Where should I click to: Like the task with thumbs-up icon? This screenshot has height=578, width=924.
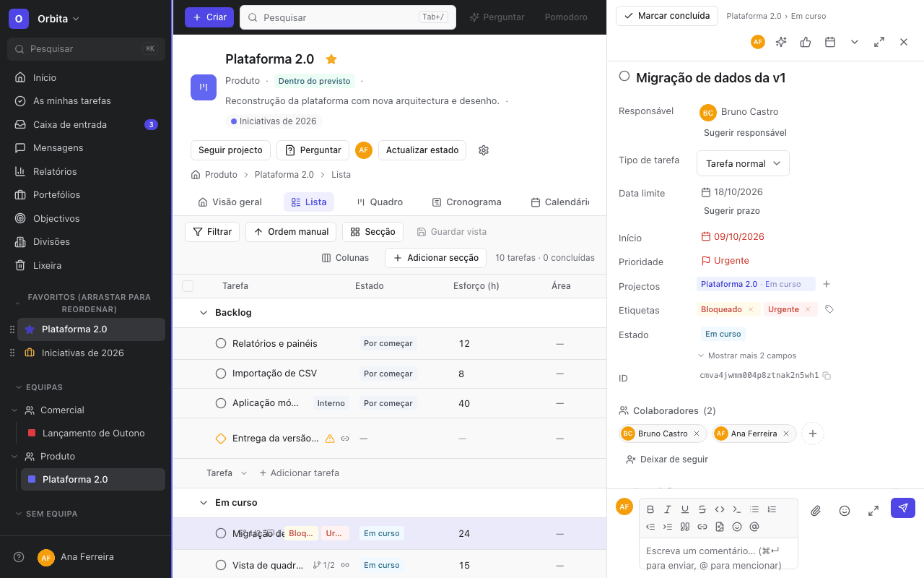click(x=806, y=42)
